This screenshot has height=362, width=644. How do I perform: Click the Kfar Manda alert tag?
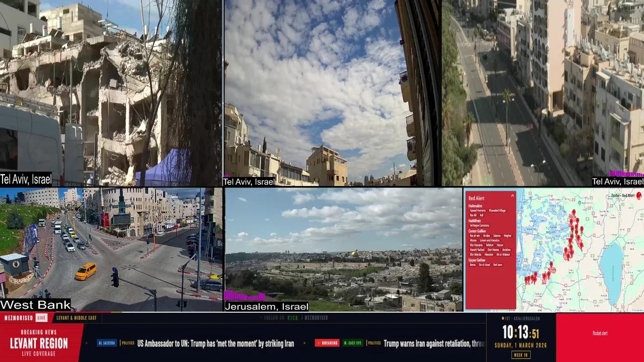click(x=475, y=254)
